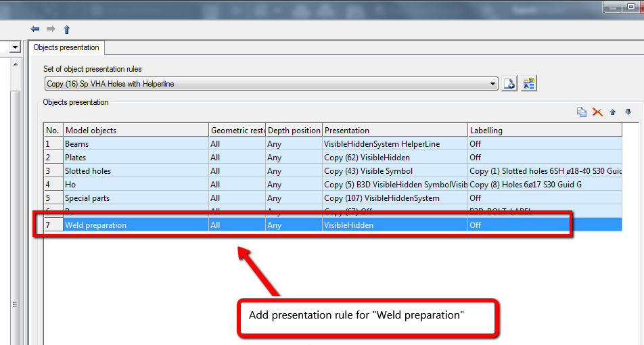Viewport: 644px width, 345px height.
Task: Click Slotted holes 6SH labelling cell
Action: [x=545, y=171]
